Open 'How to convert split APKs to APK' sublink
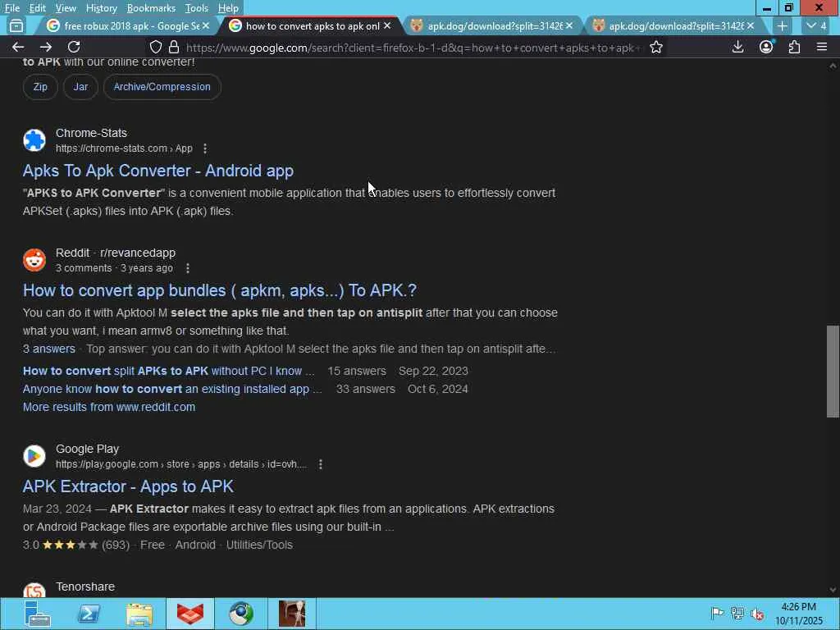This screenshot has width=840, height=630. click(169, 371)
